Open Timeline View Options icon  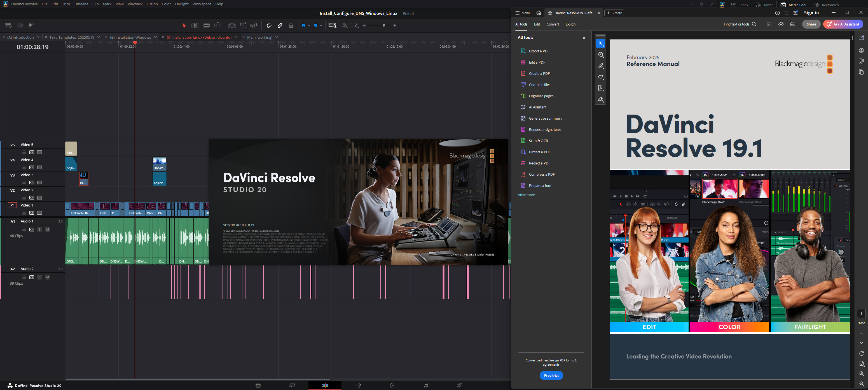coord(9,25)
